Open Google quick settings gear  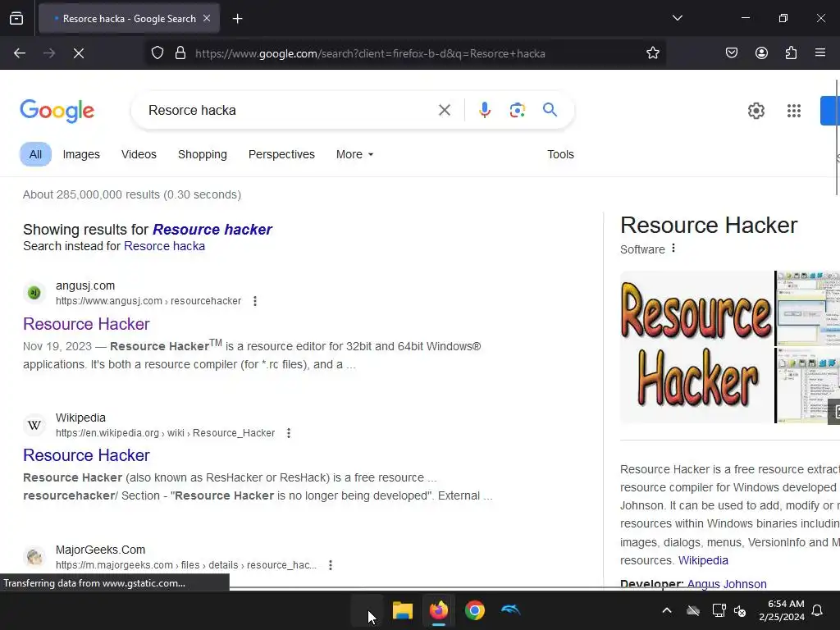(x=756, y=111)
